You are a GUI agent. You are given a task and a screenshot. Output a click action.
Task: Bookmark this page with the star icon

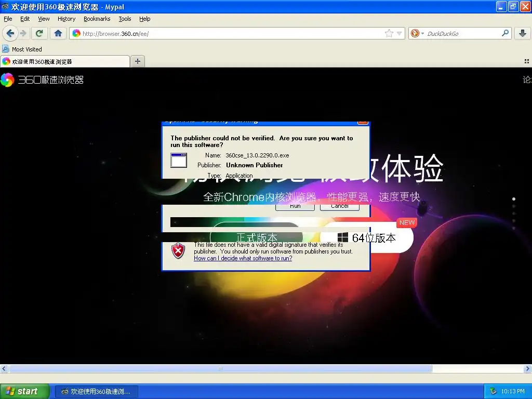[389, 33]
